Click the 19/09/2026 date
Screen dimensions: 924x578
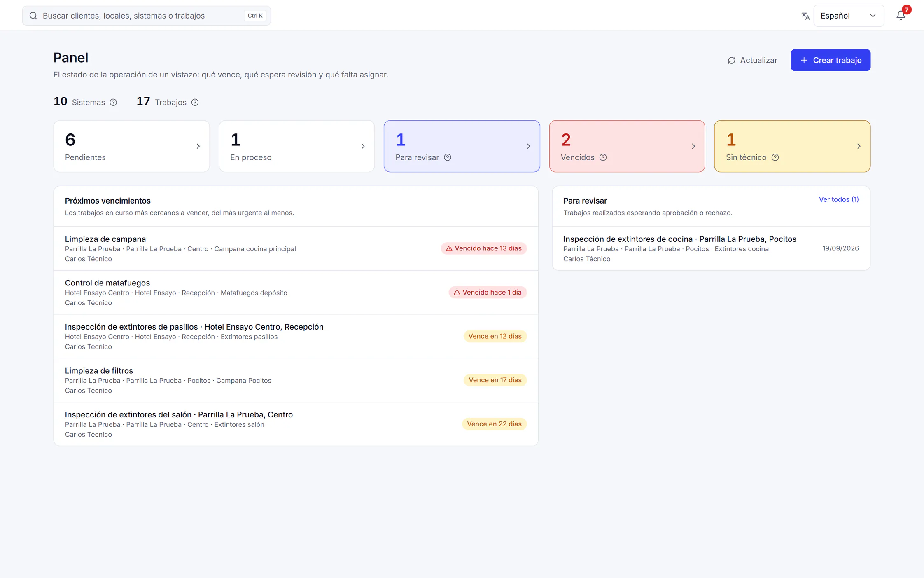pyautogui.click(x=840, y=248)
